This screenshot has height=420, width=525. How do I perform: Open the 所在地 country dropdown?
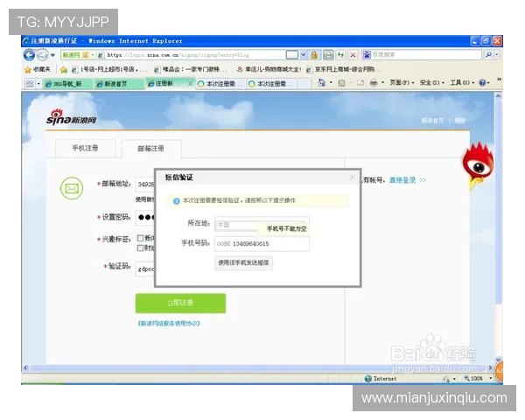pyautogui.click(x=262, y=225)
